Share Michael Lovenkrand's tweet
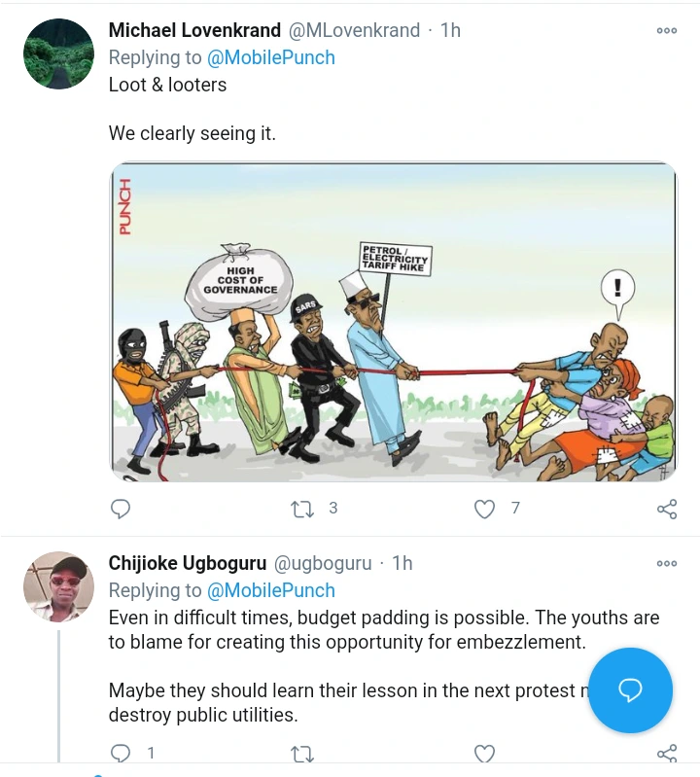Screen dimensions: 700x777 (x=667, y=509)
